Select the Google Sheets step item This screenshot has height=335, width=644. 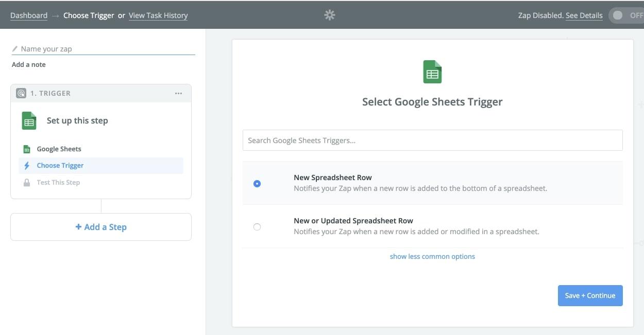[x=101, y=149]
